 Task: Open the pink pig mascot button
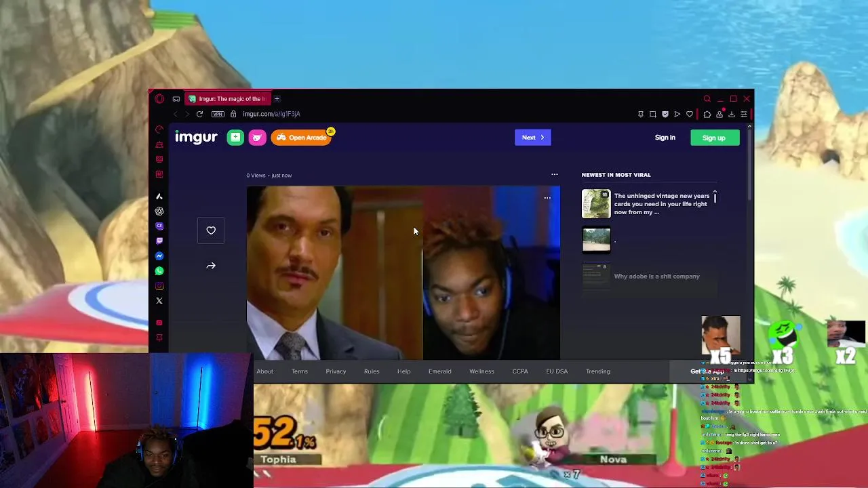point(257,138)
